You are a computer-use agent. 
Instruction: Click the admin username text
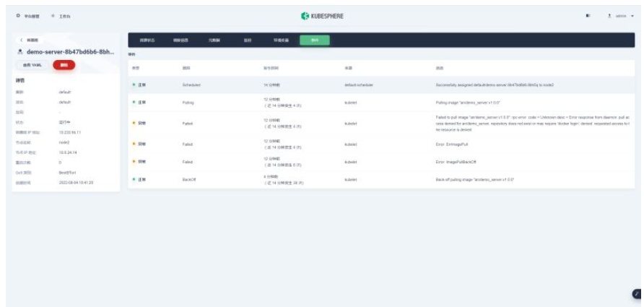click(621, 16)
